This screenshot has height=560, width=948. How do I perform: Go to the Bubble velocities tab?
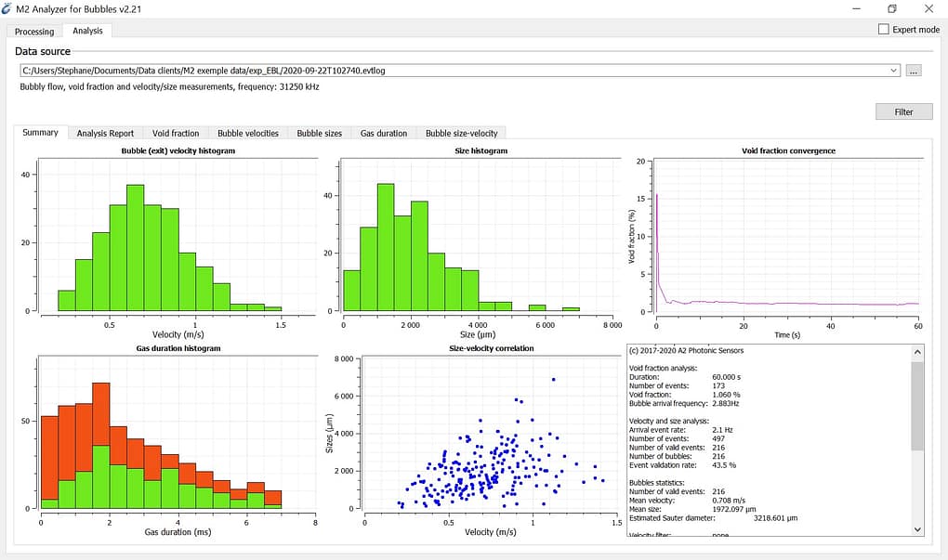(247, 133)
